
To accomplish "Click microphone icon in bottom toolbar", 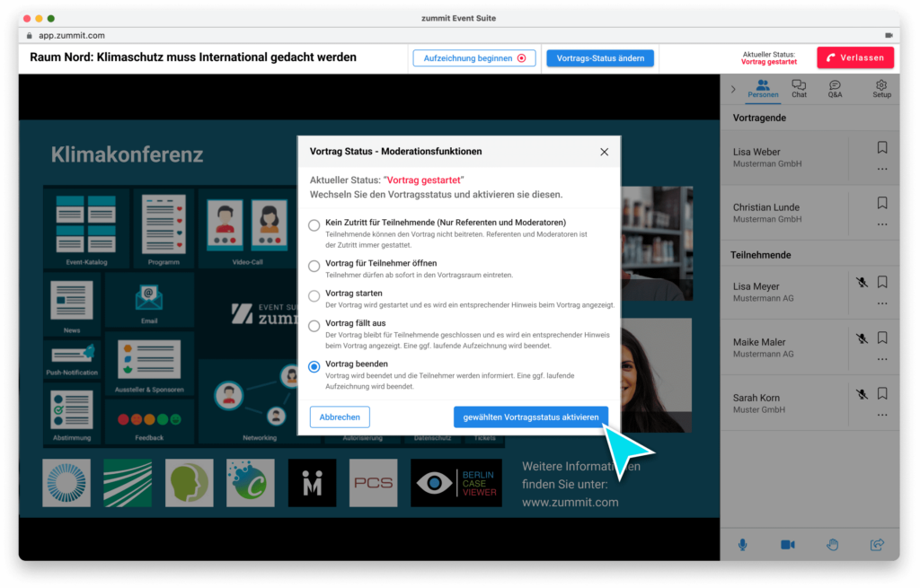I will pyautogui.click(x=743, y=544).
